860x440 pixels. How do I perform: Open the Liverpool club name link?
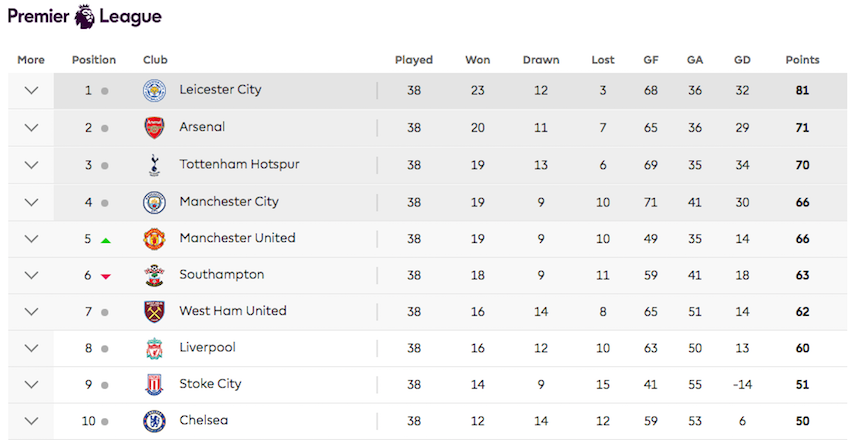207,348
